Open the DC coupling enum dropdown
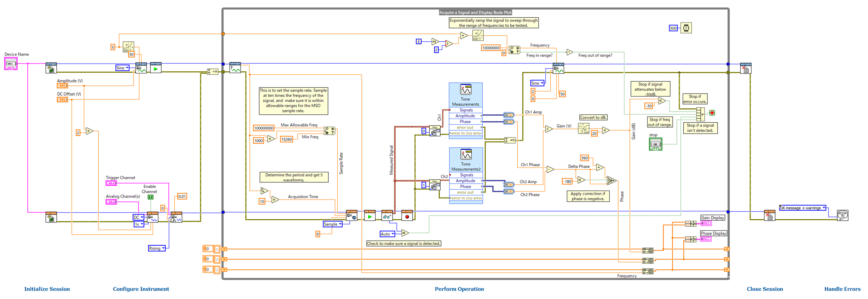This screenshot has width=868, height=299. point(138,217)
